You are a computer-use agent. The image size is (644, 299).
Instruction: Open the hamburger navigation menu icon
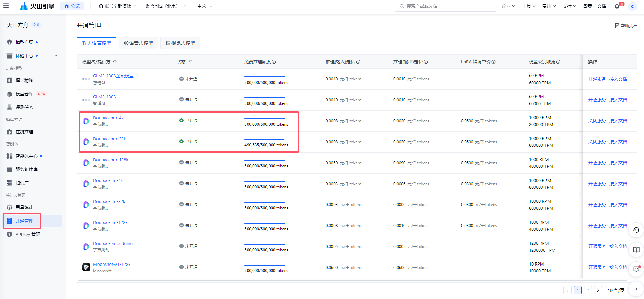[x=6, y=6]
